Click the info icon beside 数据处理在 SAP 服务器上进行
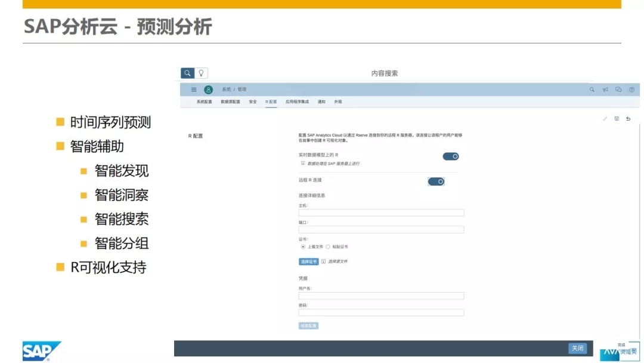 303,163
